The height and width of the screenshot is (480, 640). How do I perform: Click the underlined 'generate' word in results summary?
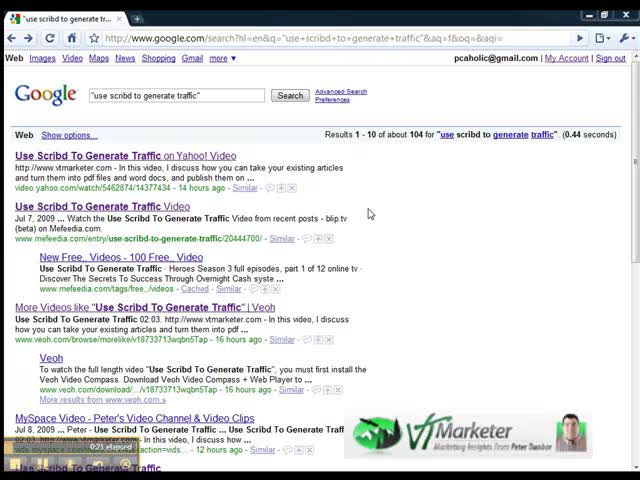click(511, 135)
